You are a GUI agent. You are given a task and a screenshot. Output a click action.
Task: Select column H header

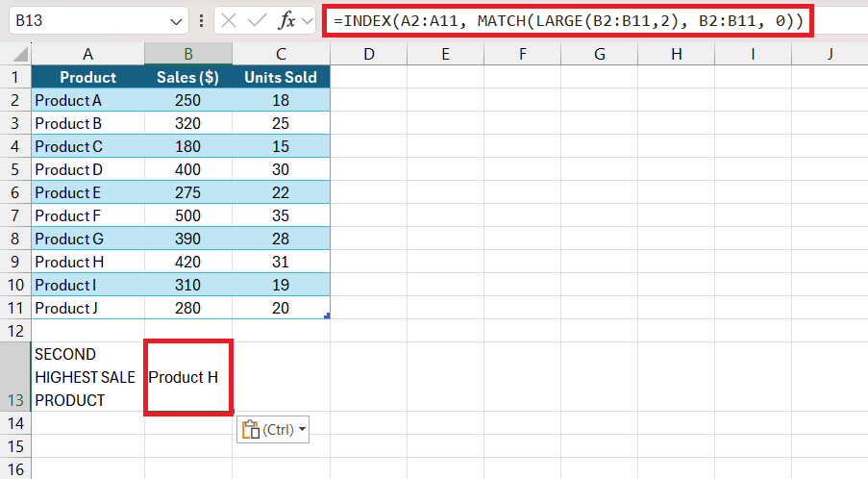pyautogui.click(x=677, y=54)
